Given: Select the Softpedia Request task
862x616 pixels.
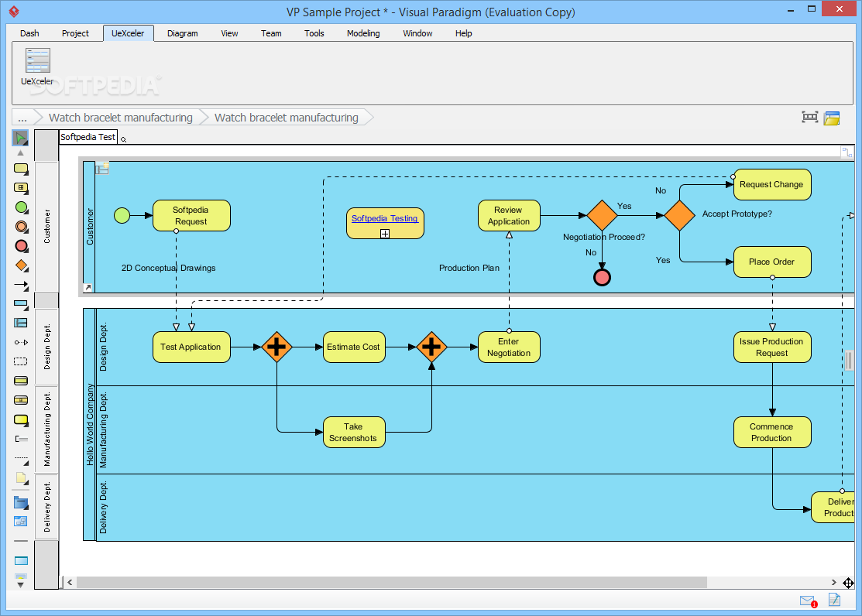Looking at the screenshot, I should pos(191,215).
